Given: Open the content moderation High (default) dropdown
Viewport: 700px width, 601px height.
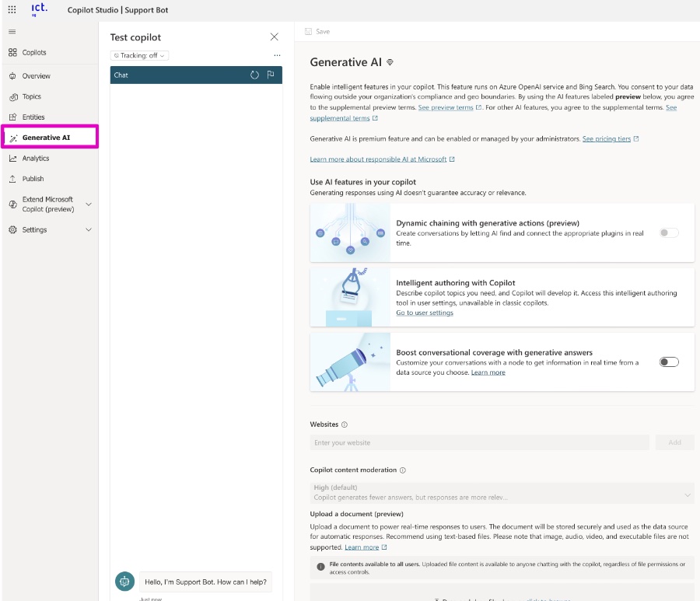Looking at the screenshot, I should tap(502, 493).
